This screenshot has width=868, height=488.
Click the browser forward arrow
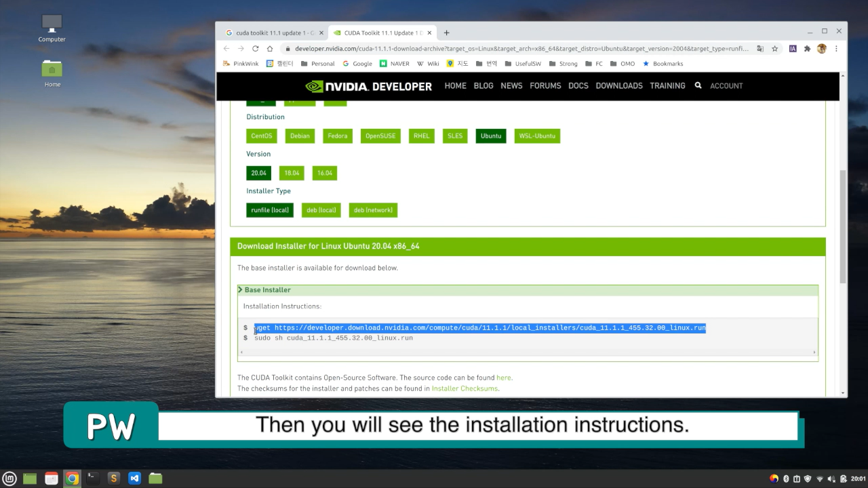click(241, 49)
